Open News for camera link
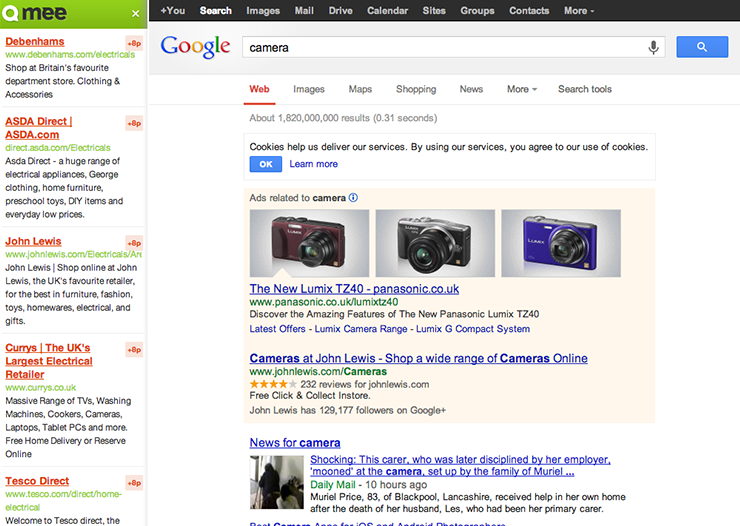 click(x=295, y=443)
